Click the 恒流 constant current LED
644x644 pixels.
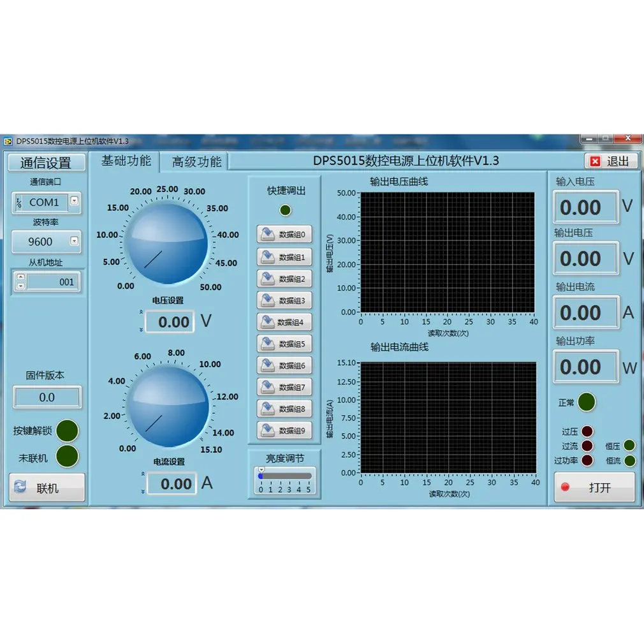[x=629, y=461]
